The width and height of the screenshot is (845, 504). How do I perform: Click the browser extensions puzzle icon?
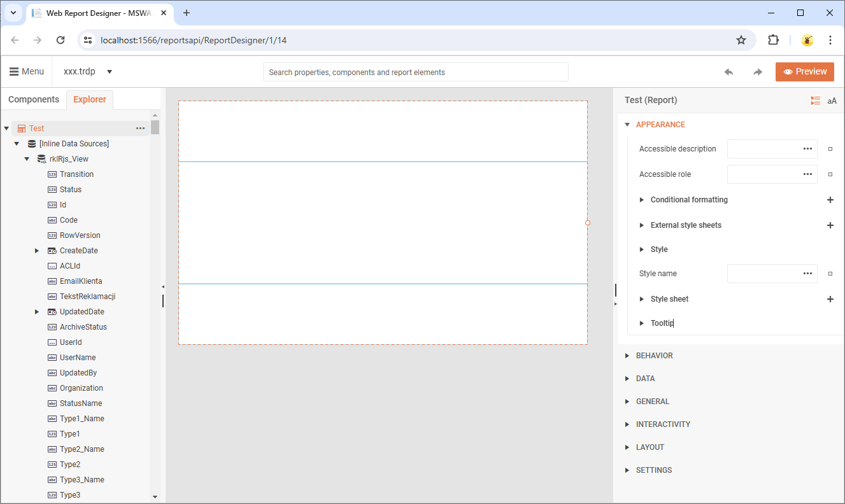(x=773, y=39)
